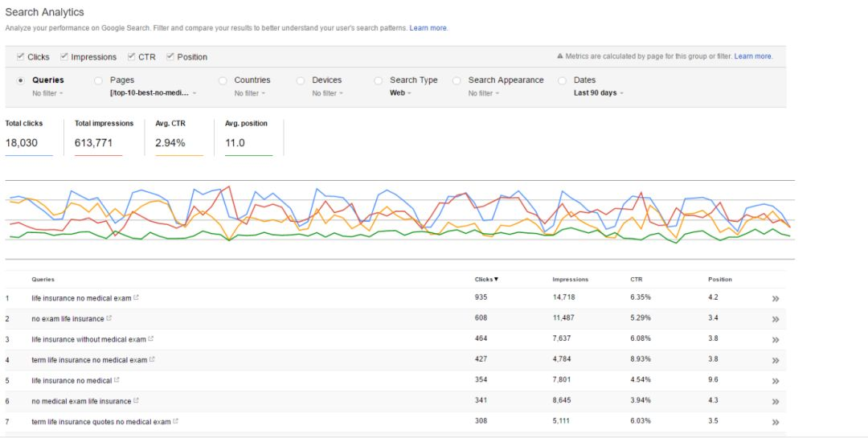Click double-arrow icon in row with 464 clicks
The height and width of the screenshot is (438, 868).
[776, 340]
